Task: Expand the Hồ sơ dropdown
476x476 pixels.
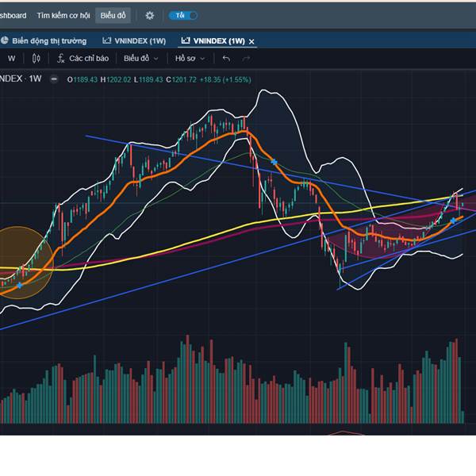Action: 189,58
